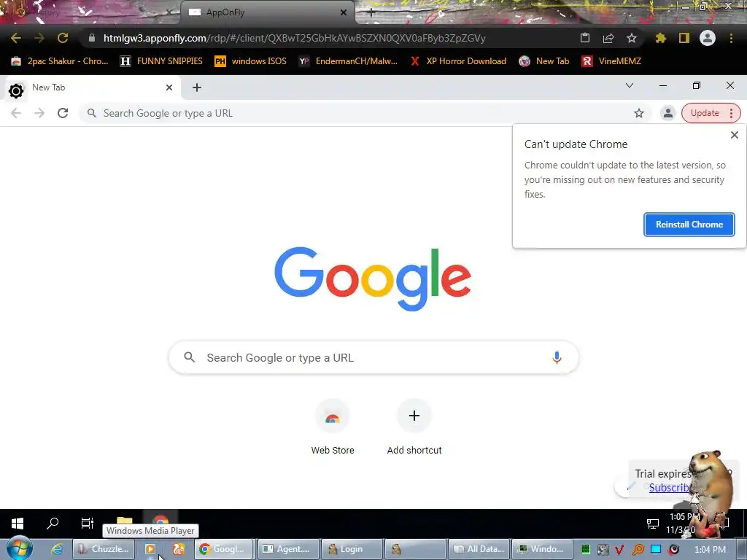Switch to the Chuzzle taskbar window

coord(103,549)
